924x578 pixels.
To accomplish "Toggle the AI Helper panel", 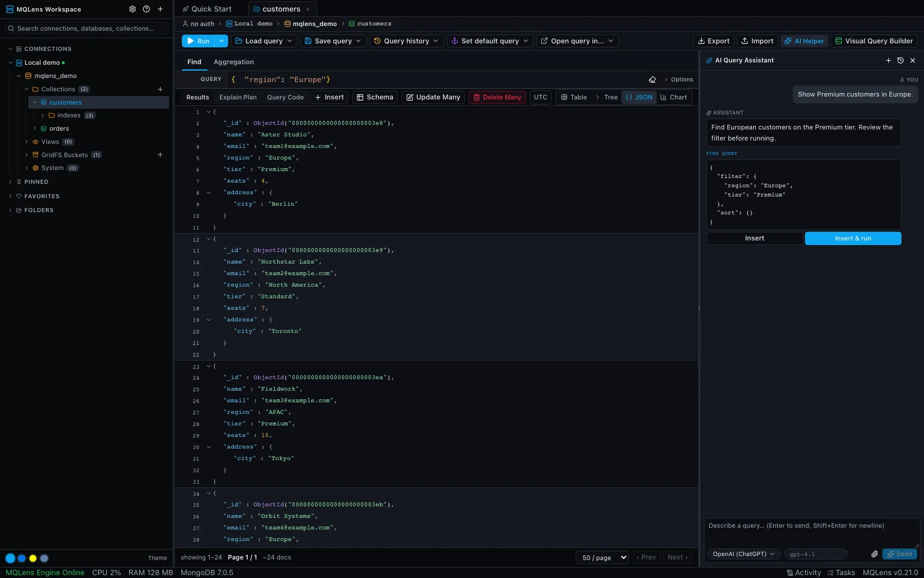I will tap(804, 41).
